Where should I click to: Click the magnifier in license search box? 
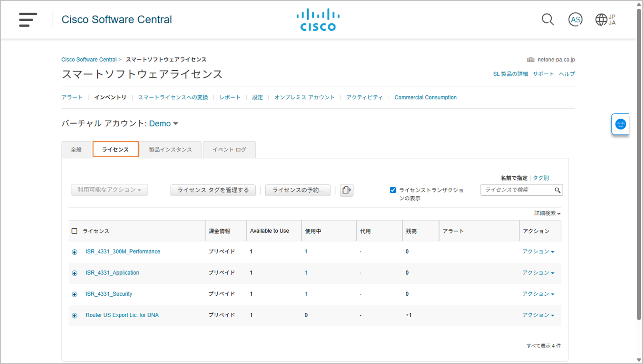557,190
